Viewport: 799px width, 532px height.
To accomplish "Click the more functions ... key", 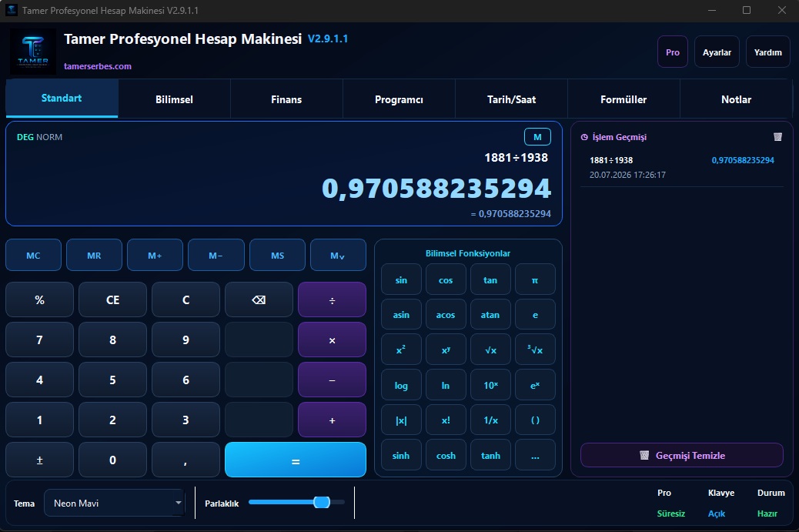I will [x=535, y=455].
